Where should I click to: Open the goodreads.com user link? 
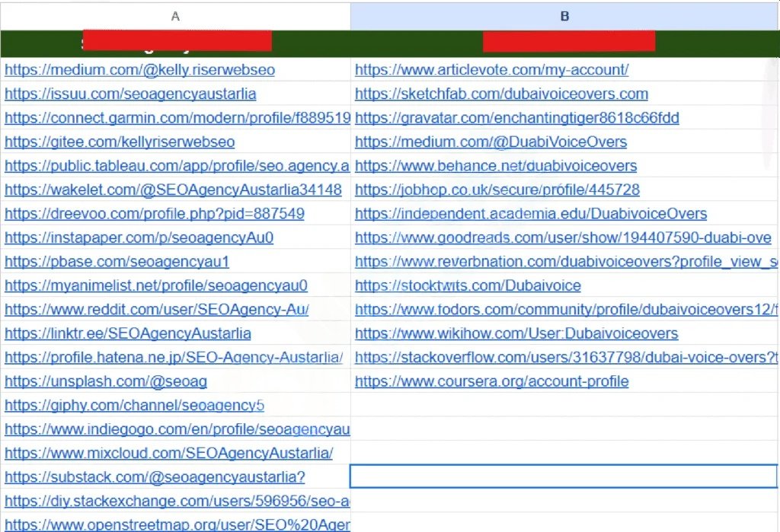[x=563, y=237]
